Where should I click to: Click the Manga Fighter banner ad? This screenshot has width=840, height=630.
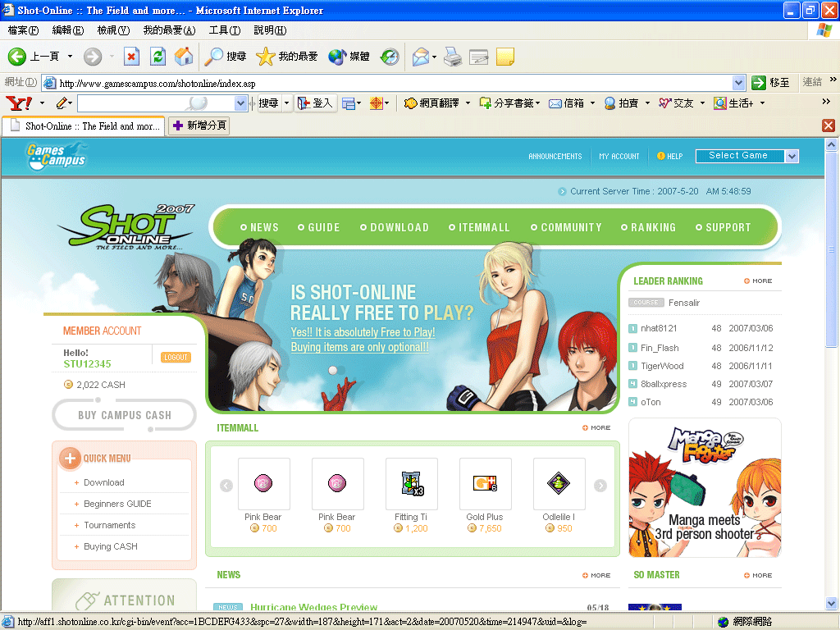705,487
